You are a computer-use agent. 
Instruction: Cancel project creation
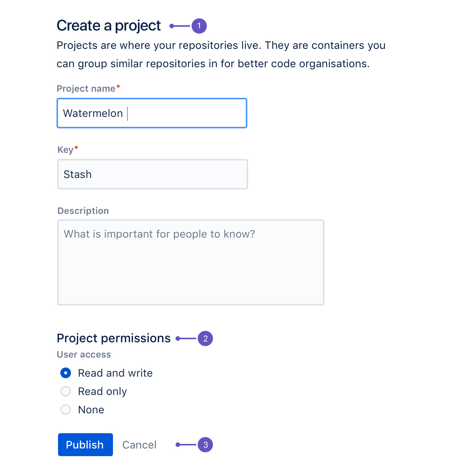(139, 445)
